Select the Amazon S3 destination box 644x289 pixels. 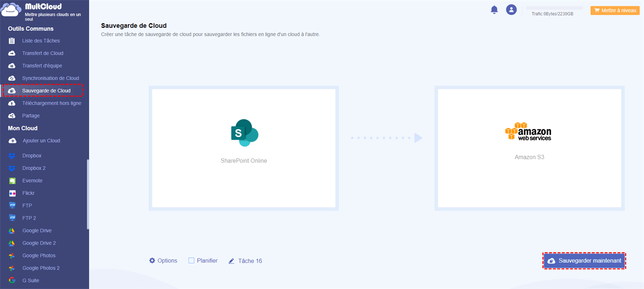[530, 148]
